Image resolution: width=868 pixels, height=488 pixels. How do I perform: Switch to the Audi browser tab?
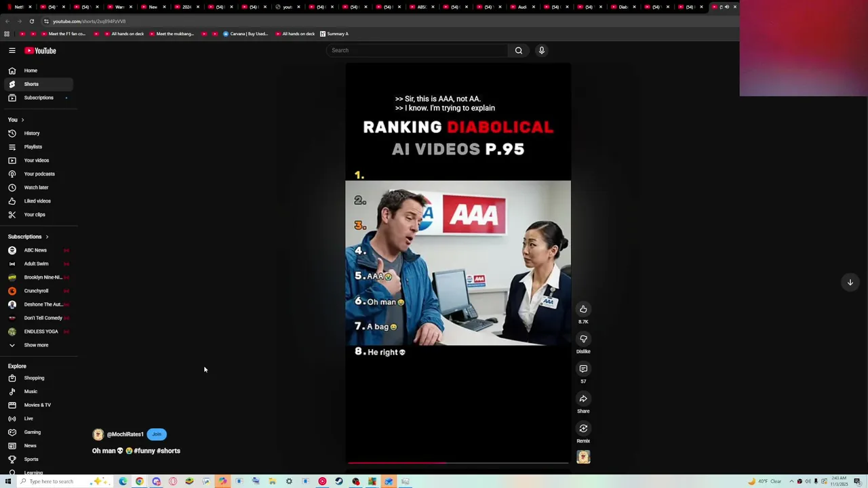(522, 7)
